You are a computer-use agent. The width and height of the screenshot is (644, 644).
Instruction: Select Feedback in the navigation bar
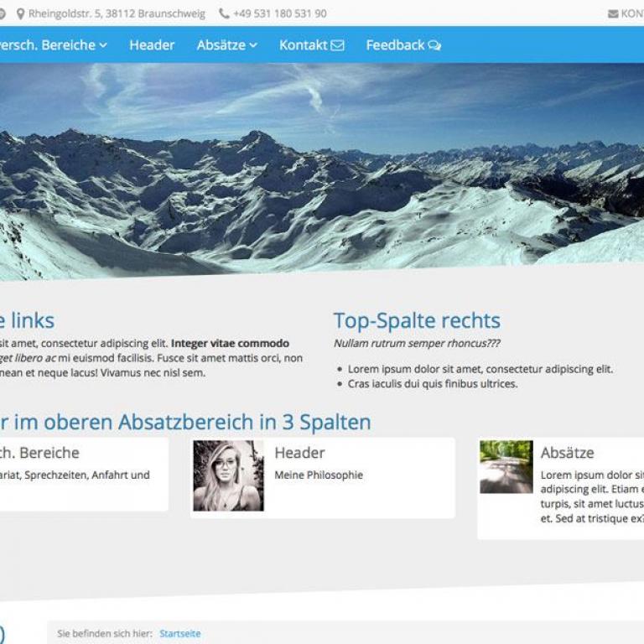point(395,45)
